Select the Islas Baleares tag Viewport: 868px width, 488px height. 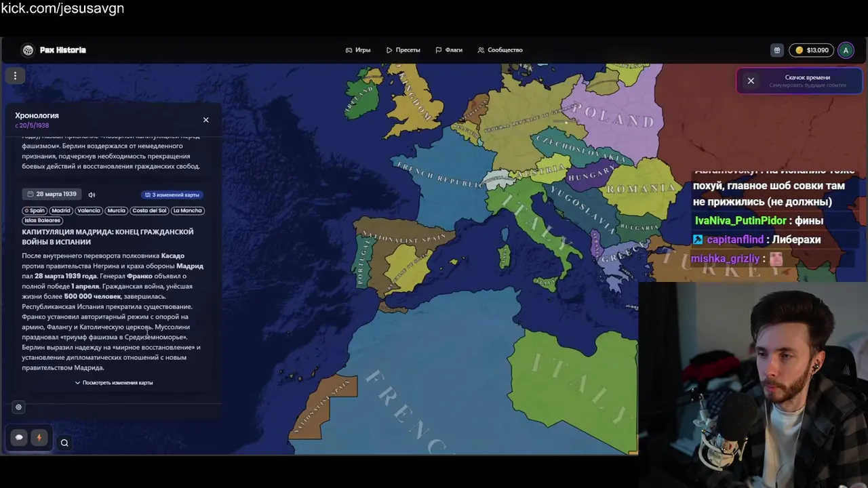point(42,220)
